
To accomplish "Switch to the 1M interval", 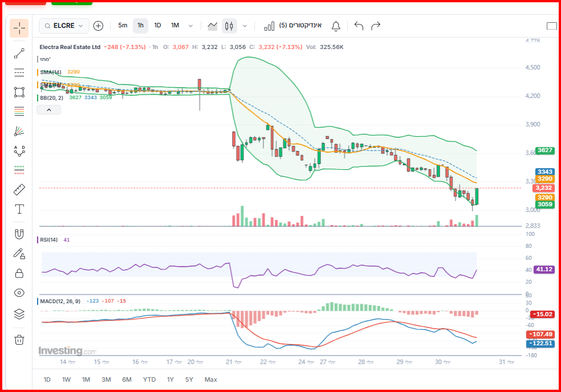I will pos(175,26).
